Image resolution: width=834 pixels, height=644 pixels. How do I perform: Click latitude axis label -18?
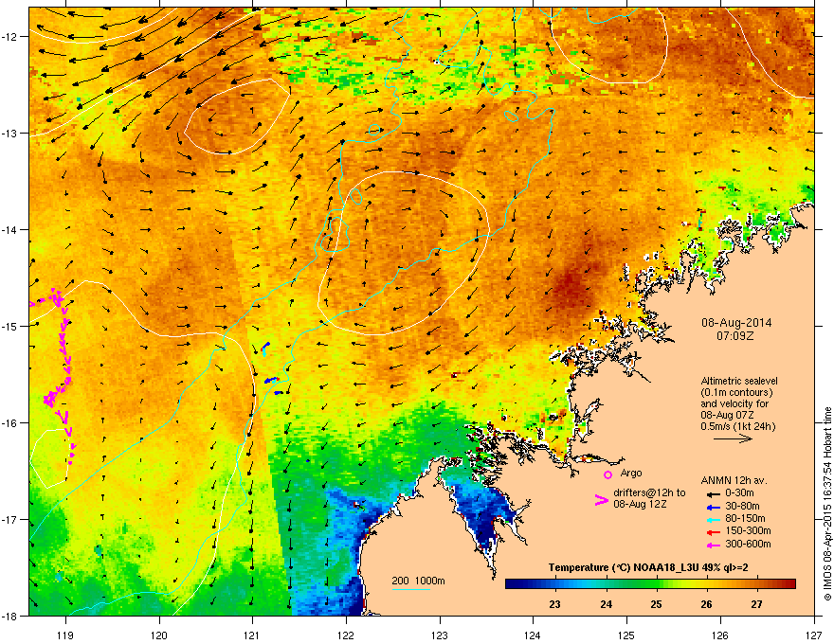pos(9,616)
